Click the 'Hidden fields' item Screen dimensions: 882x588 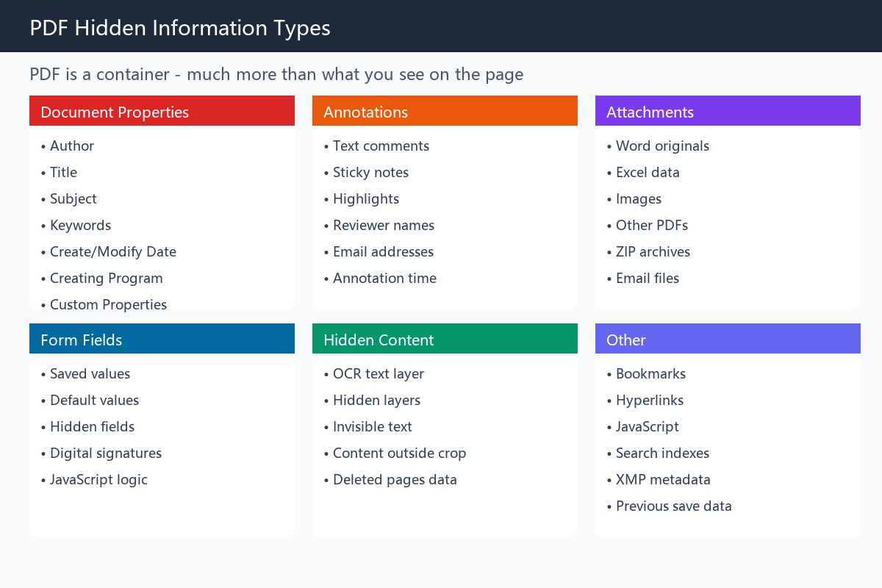click(x=87, y=426)
